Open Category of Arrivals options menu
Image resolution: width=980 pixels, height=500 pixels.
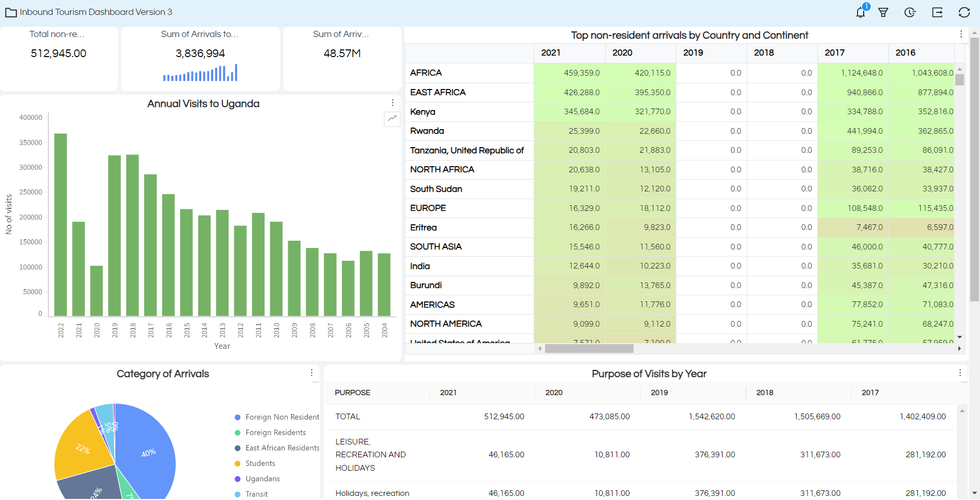[x=312, y=373]
